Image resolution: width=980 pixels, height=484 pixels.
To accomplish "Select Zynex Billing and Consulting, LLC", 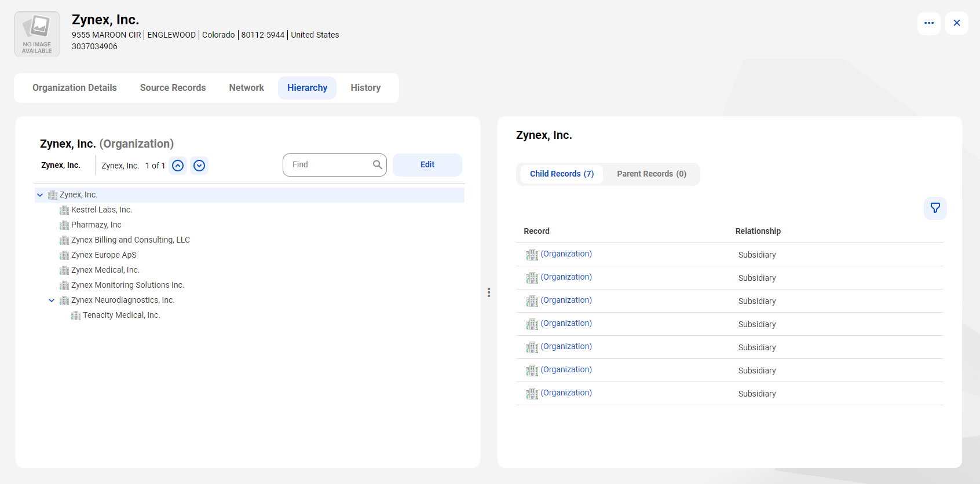I will tap(130, 240).
